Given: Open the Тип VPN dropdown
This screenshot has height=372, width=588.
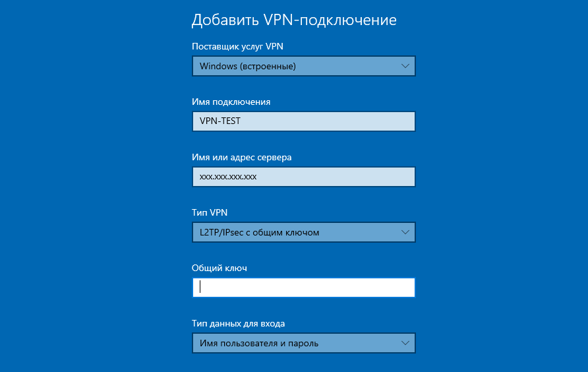Looking at the screenshot, I should pos(303,232).
